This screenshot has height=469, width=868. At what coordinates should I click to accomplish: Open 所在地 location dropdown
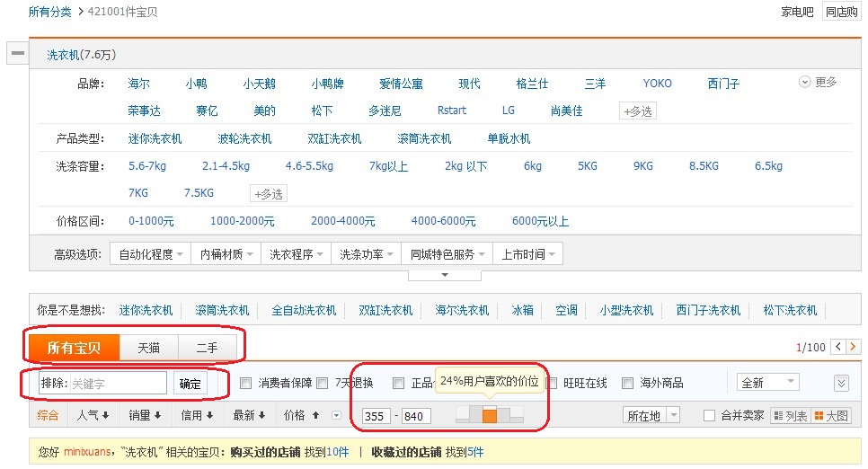(651, 416)
